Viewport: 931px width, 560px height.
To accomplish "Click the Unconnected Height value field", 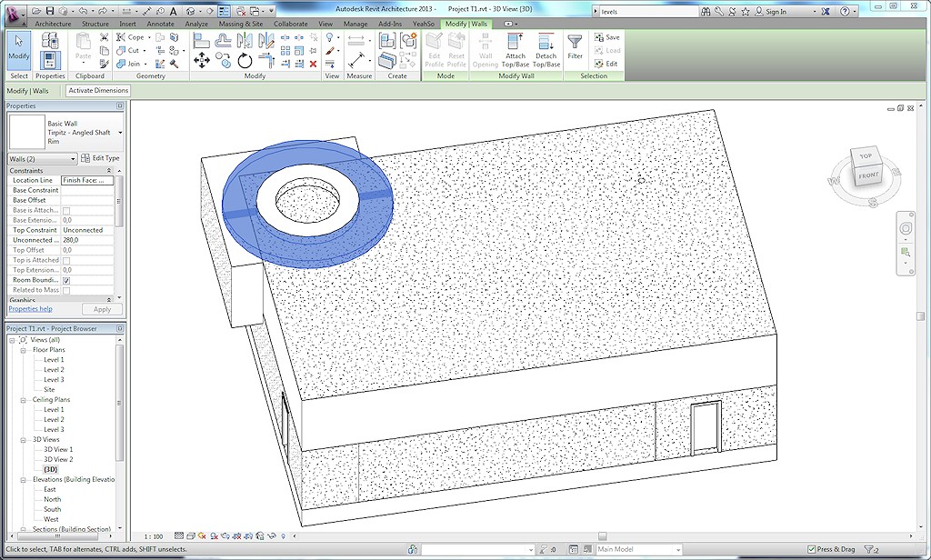I will 87,240.
